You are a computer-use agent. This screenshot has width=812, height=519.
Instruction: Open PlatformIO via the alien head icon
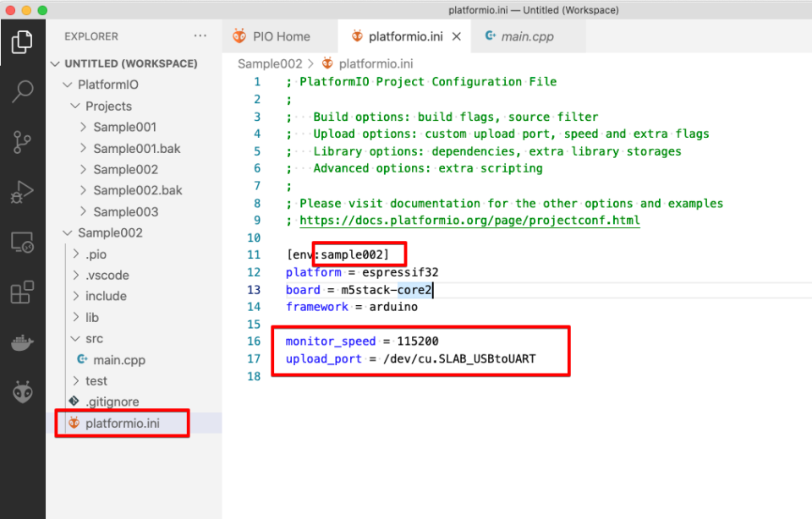[23, 391]
